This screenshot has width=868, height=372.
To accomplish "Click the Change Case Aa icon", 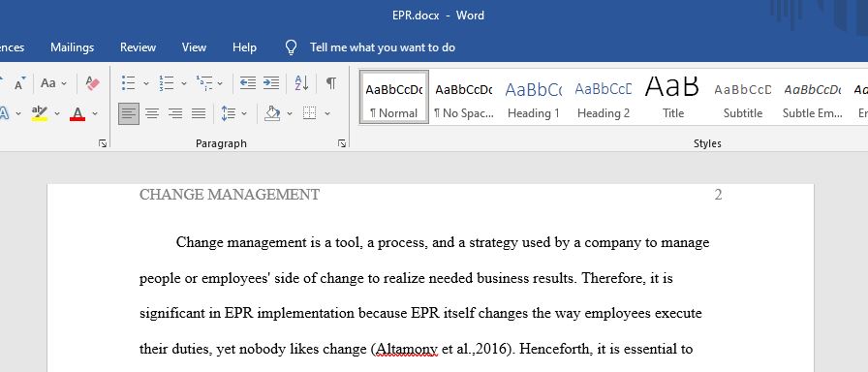I will (48, 83).
